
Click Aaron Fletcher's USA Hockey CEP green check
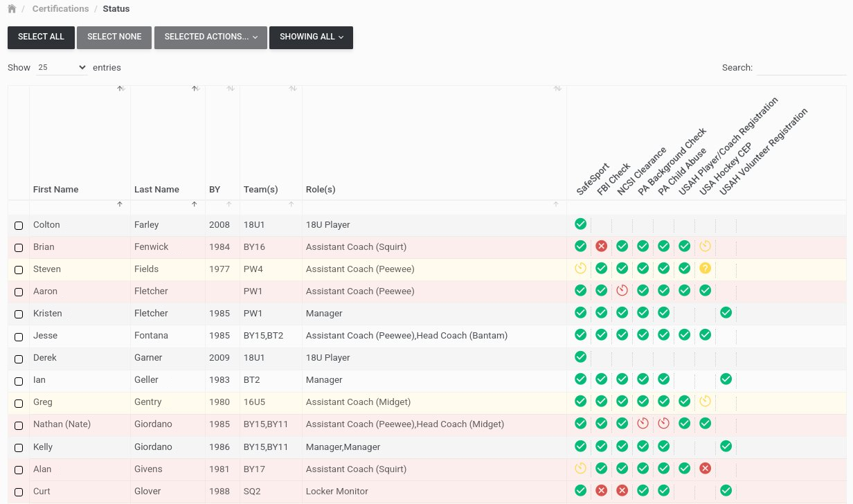[x=705, y=290]
